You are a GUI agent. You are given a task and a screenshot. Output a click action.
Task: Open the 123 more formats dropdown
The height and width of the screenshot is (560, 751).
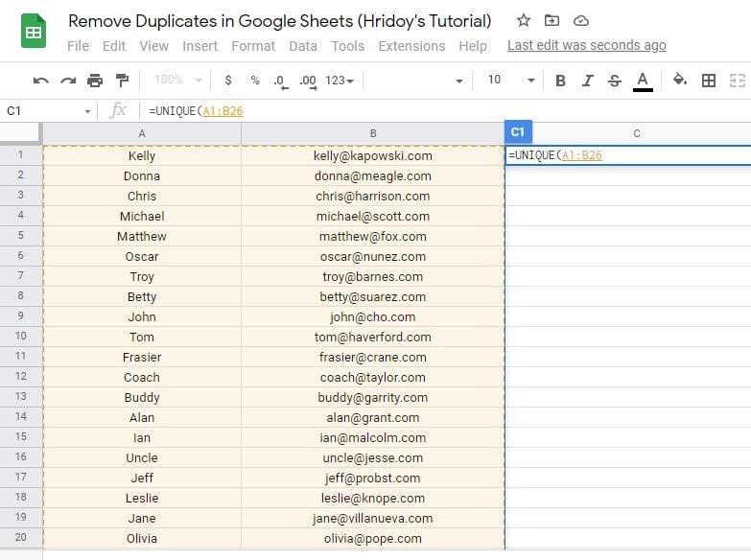point(340,80)
